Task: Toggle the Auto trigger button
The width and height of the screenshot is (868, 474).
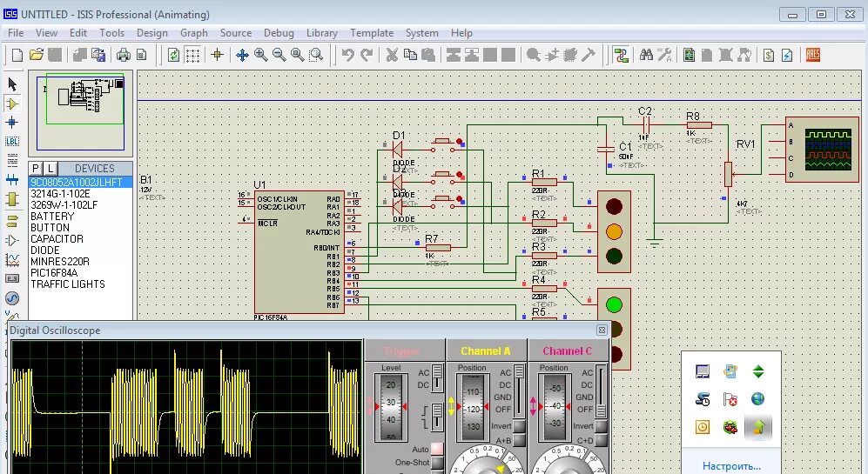Action: pyautogui.click(x=437, y=449)
